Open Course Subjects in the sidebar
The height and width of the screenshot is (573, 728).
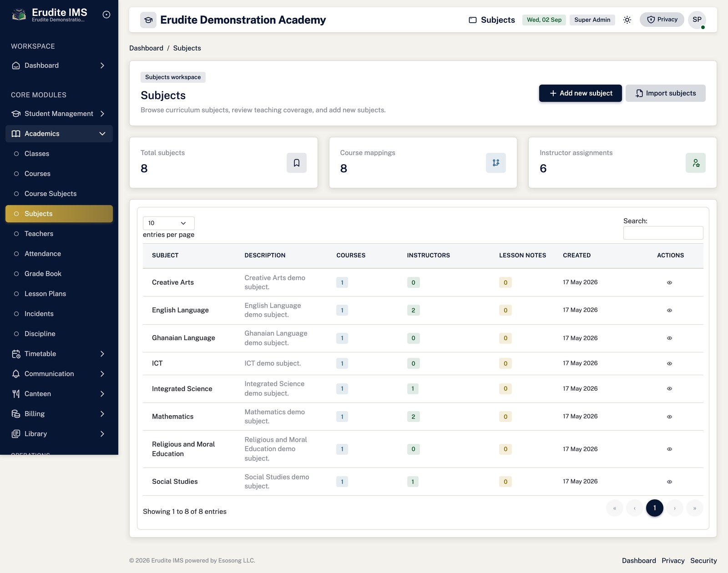[59, 194]
